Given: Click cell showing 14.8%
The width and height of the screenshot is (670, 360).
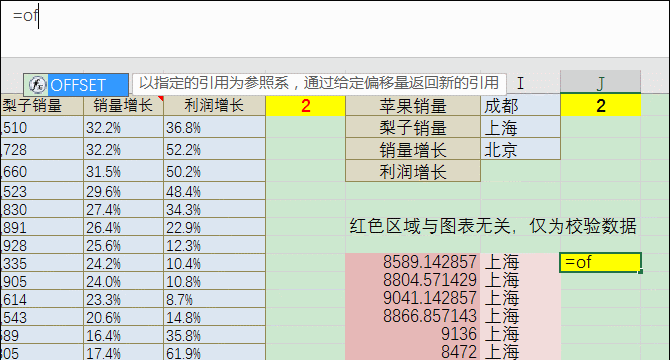Looking at the screenshot, I should [x=215, y=317].
